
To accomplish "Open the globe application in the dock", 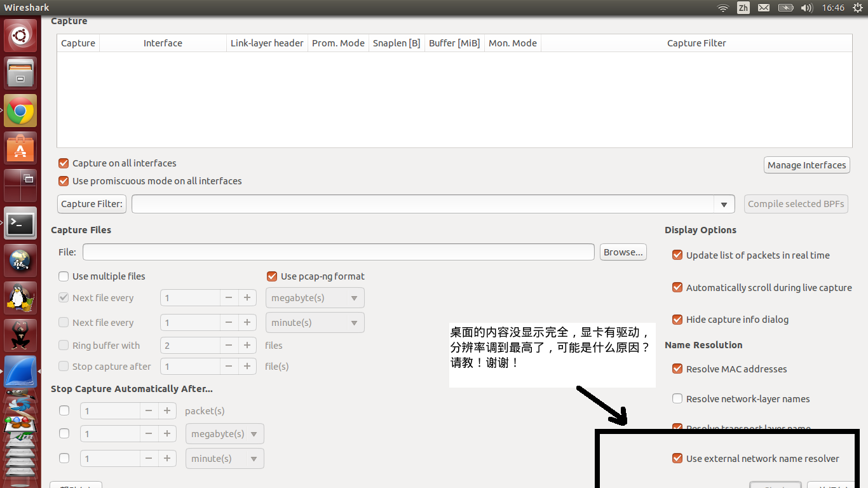I will (20, 261).
